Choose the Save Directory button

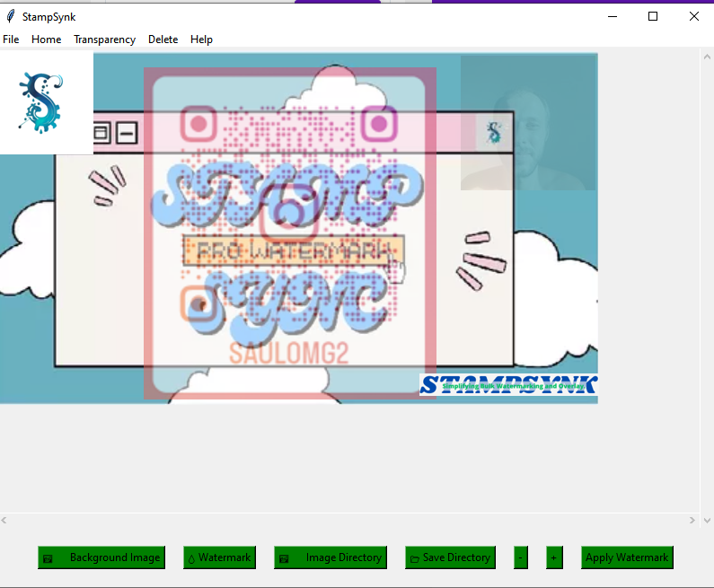(x=450, y=557)
